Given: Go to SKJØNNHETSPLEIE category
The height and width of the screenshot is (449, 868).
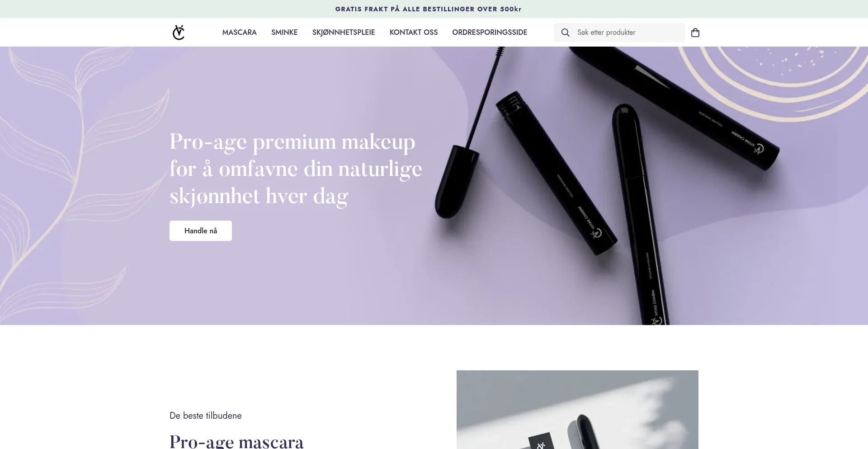Looking at the screenshot, I should click(x=344, y=33).
